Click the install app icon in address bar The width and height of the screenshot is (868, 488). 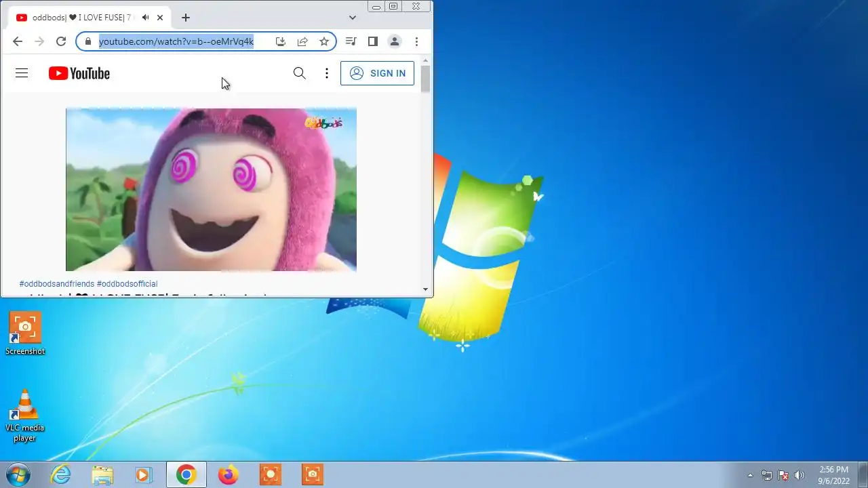[281, 41]
